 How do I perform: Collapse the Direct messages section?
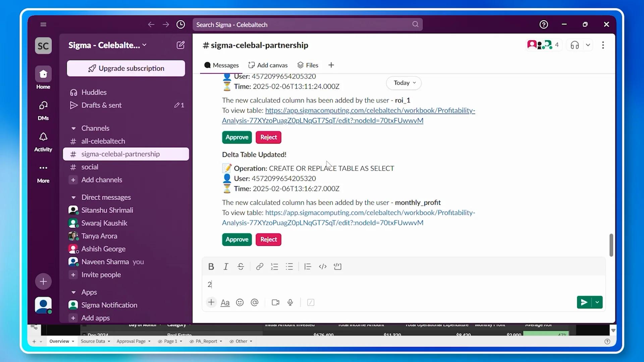[x=73, y=197]
